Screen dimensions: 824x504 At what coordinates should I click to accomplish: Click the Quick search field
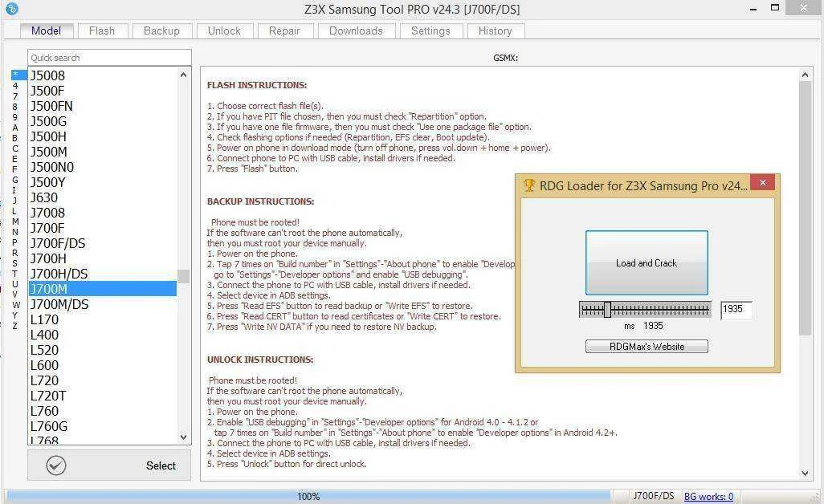tap(109, 58)
